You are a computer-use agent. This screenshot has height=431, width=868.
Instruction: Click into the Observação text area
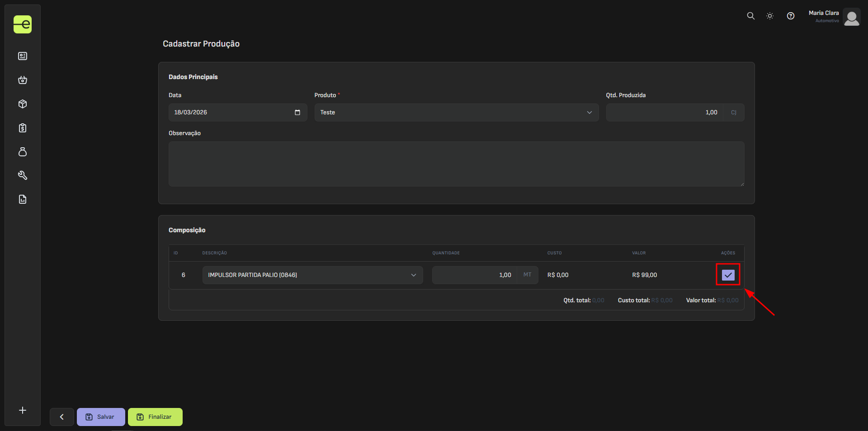pyautogui.click(x=456, y=164)
